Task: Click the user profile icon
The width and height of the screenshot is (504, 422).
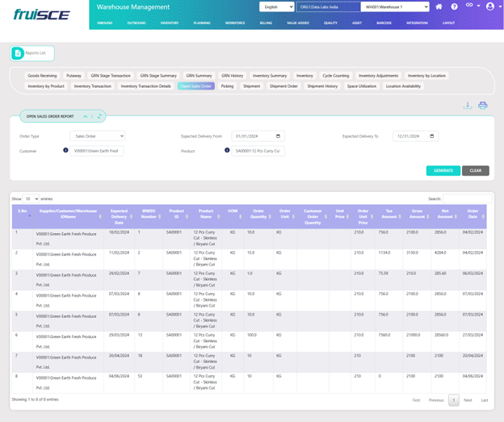Action: pos(489,6)
